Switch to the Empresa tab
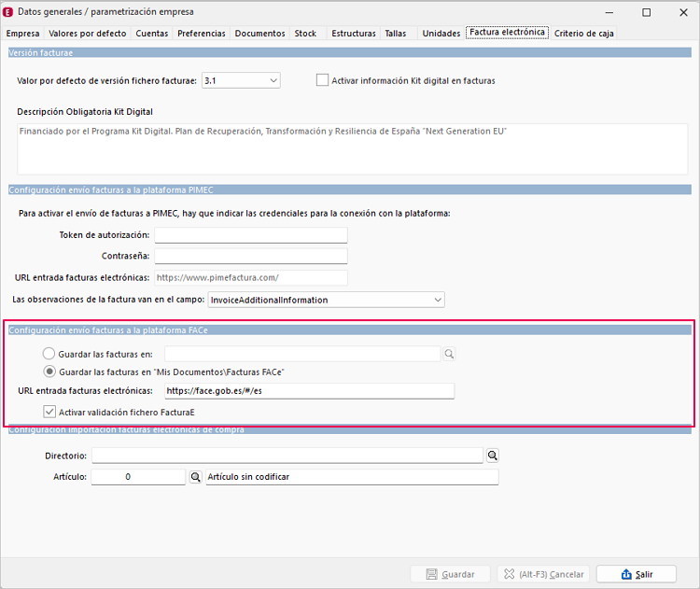Image resolution: width=700 pixels, height=589 pixels. 22,33
